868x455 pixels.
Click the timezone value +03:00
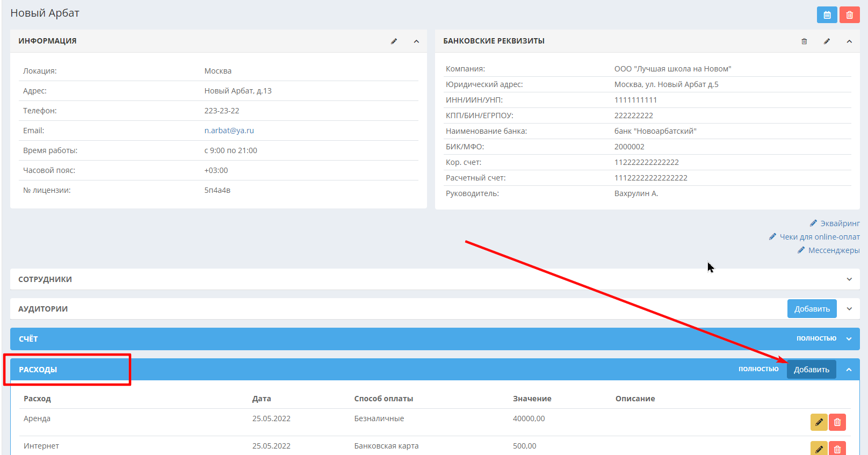[x=216, y=170]
